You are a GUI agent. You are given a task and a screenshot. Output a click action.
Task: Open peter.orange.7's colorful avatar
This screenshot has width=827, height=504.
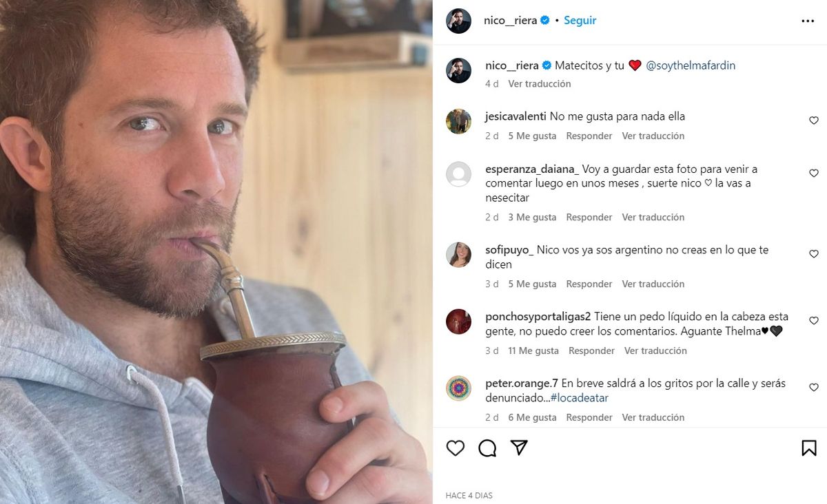(458, 389)
